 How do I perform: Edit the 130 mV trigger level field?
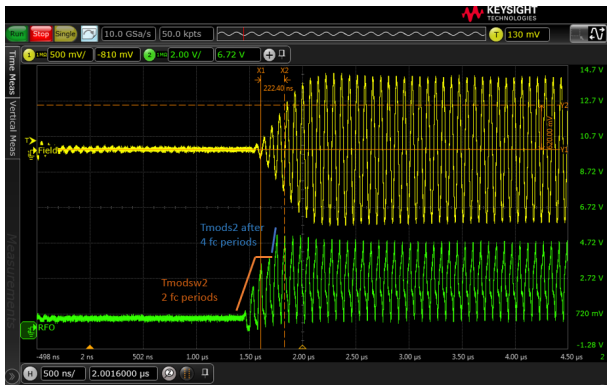[527, 34]
